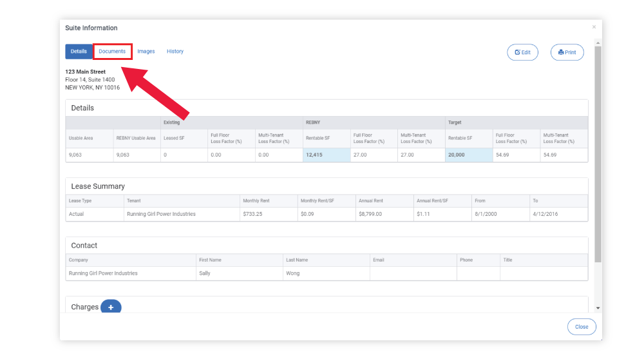Switch to the Images tab
Viewport: 644px width, 359px height.
click(146, 52)
